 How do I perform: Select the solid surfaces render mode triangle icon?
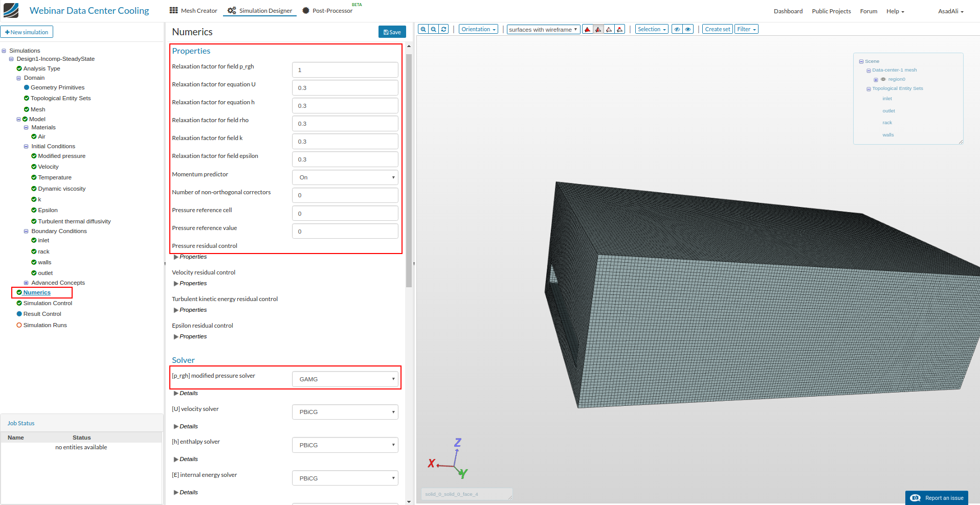pos(587,29)
